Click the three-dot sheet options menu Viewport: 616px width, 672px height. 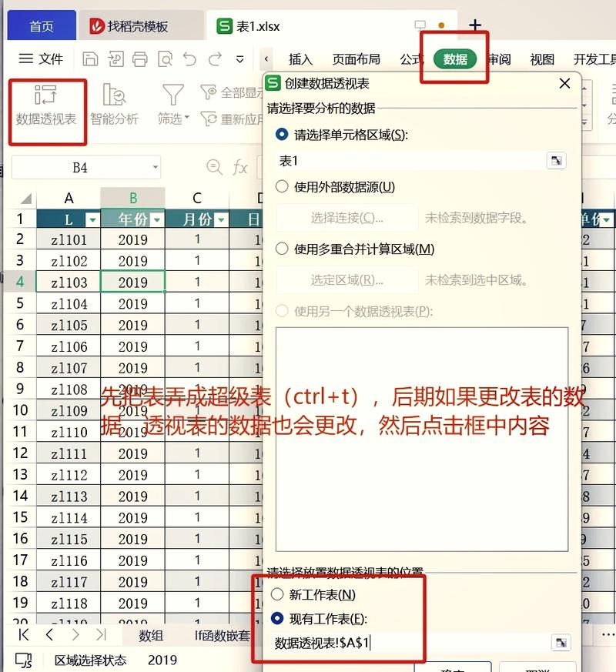608,634
